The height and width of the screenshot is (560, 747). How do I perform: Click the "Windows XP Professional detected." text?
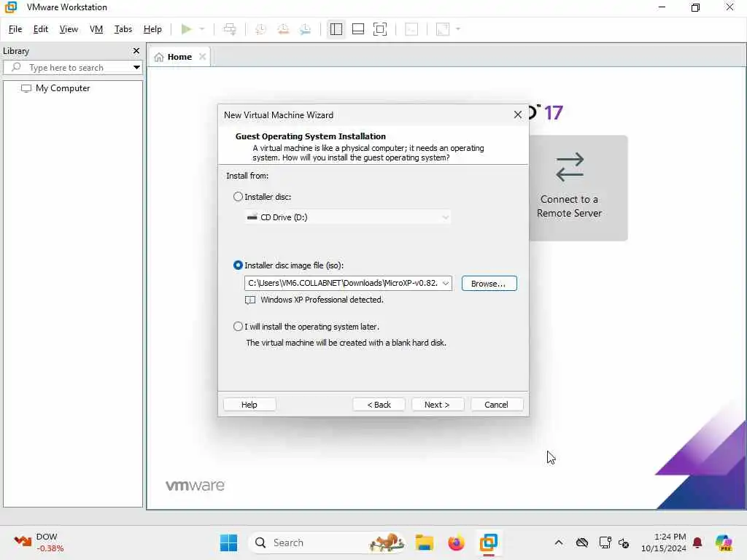click(322, 300)
